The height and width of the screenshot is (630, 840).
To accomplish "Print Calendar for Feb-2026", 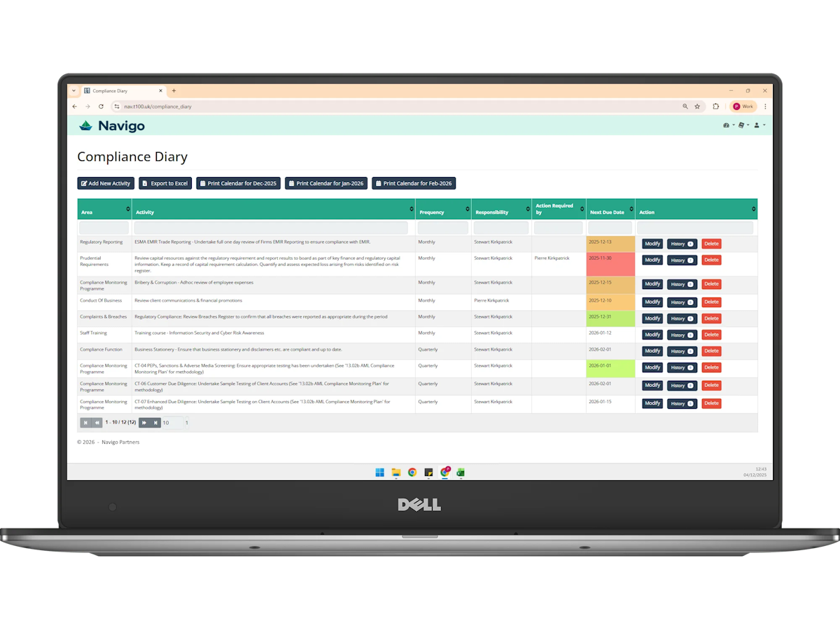I will coord(414,183).
